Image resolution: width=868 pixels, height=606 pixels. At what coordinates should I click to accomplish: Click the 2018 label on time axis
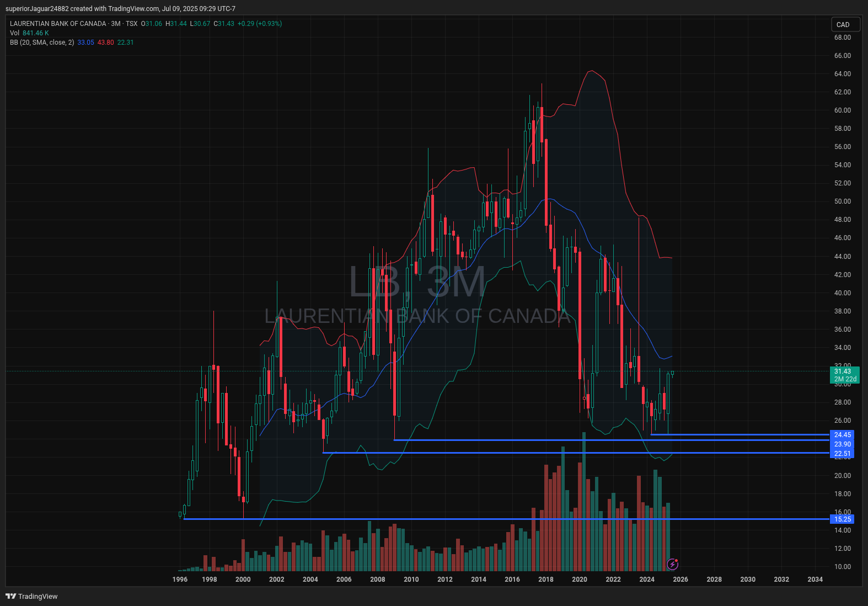546,580
